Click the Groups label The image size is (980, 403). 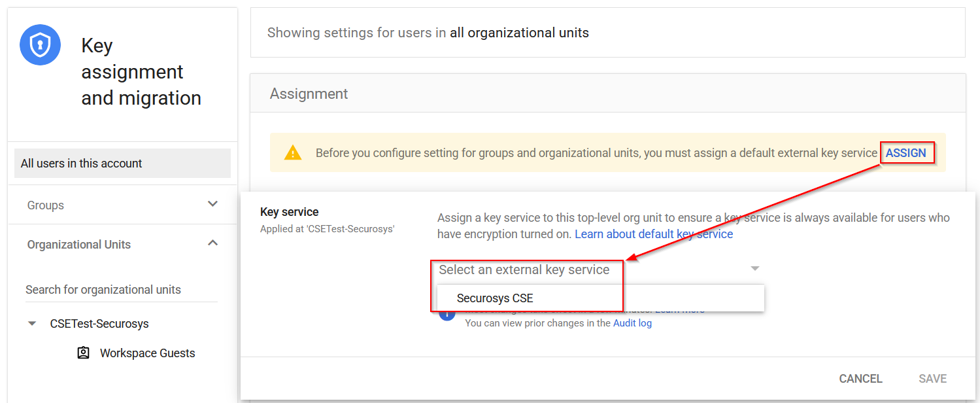coord(46,205)
